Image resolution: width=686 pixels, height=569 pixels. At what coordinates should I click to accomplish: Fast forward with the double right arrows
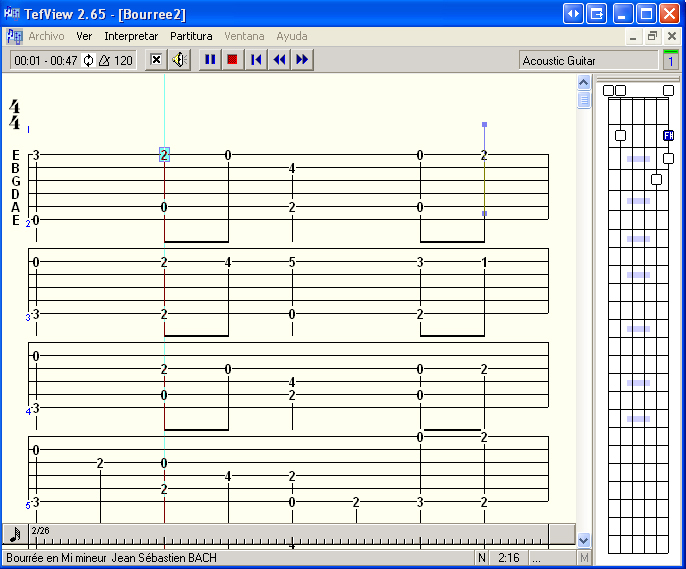click(302, 60)
